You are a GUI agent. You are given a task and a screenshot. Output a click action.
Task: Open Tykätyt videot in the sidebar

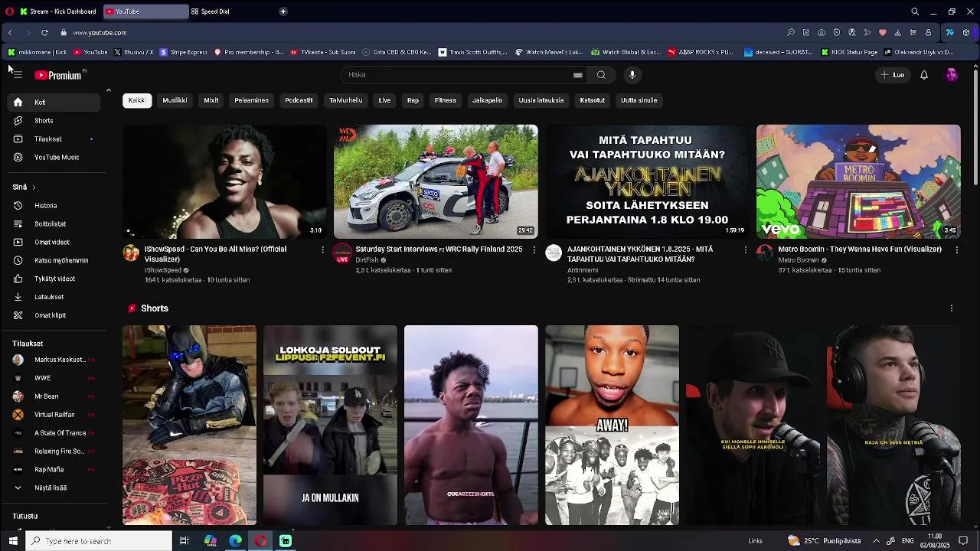pyautogui.click(x=54, y=279)
